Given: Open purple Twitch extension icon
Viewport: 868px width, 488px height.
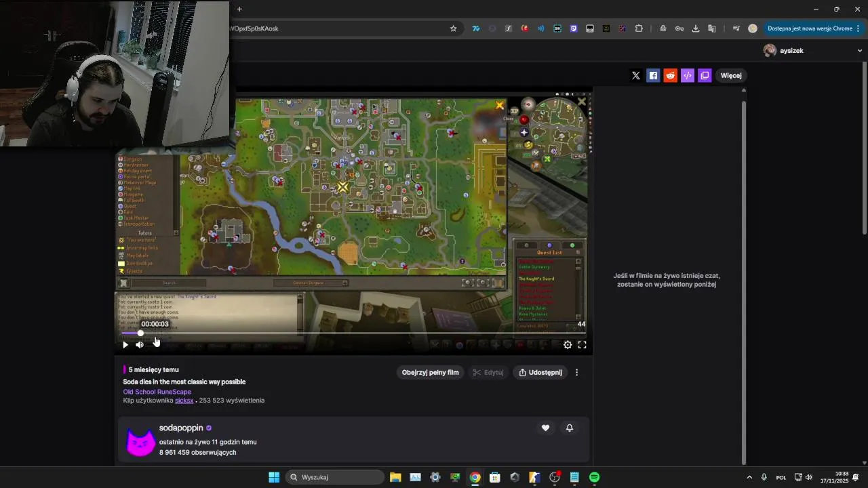Looking at the screenshot, I should pos(574,28).
